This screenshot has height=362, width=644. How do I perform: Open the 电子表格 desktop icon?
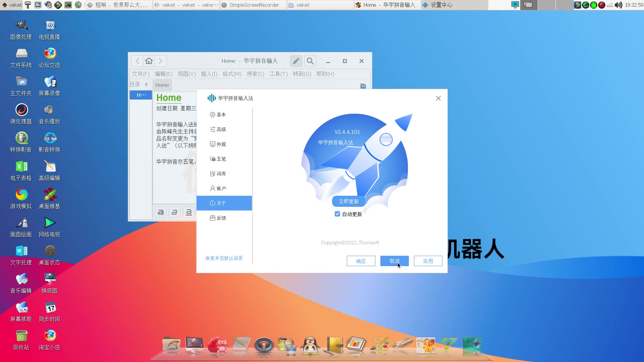click(x=21, y=171)
